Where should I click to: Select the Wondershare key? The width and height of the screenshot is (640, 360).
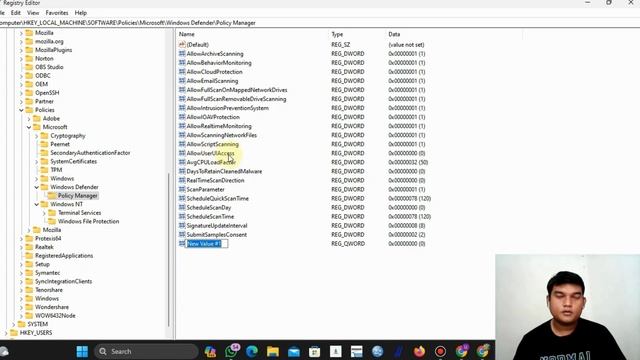pyautogui.click(x=52, y=307)
